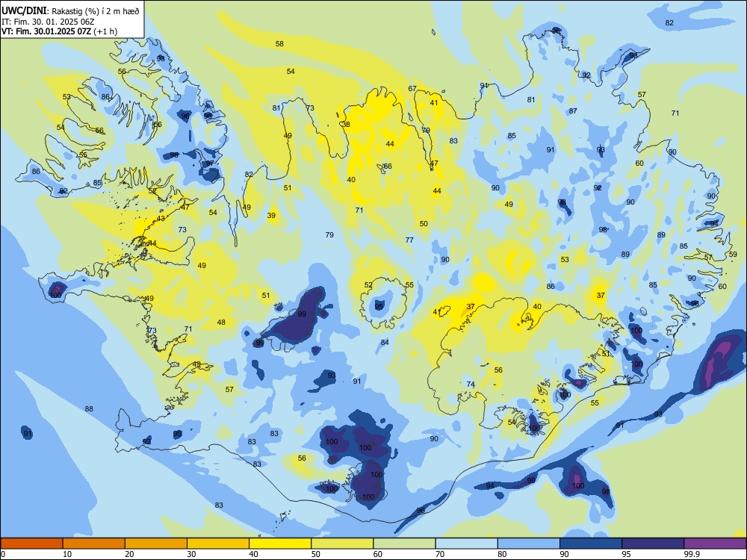Click the '79' humidity value on map
Screen dimensions: 747x560
pos(329,234)
